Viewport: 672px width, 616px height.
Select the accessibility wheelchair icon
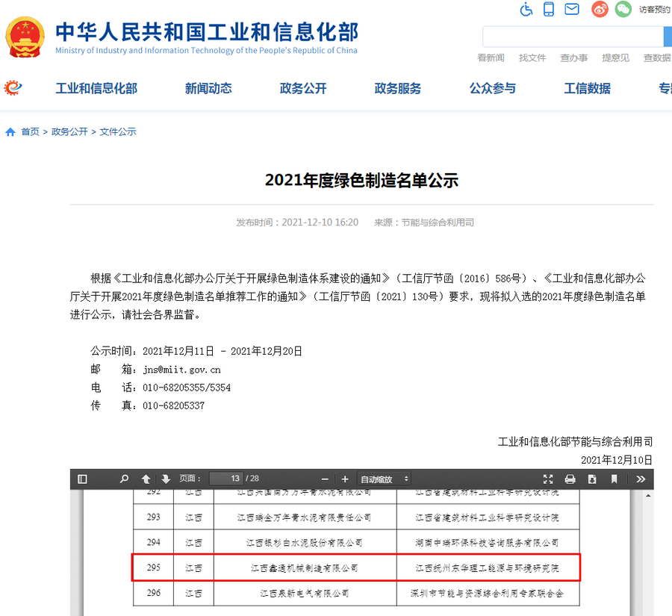pos(526,10)
